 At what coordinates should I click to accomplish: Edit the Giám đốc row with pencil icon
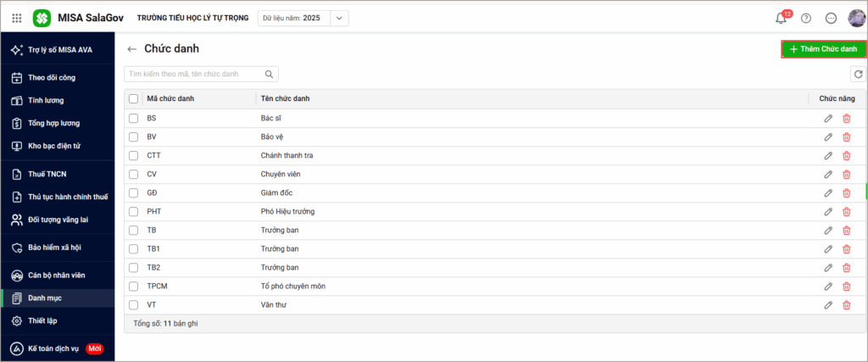[x=828, y=192]
